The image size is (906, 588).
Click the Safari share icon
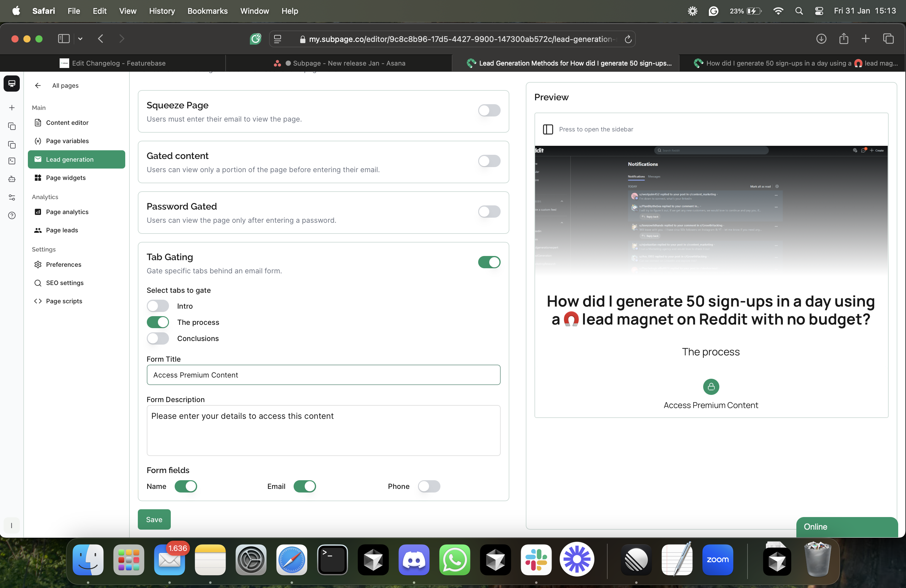click(844, 38)
